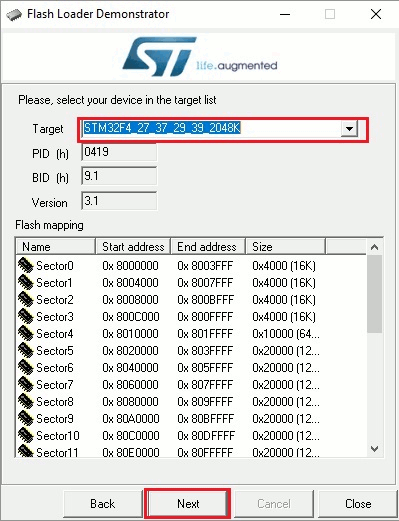This screenshot has width=399, height=521.
Task: Select the STM32F4_27_37_29_39_2048K target text
Action: [x=162, y=128]
